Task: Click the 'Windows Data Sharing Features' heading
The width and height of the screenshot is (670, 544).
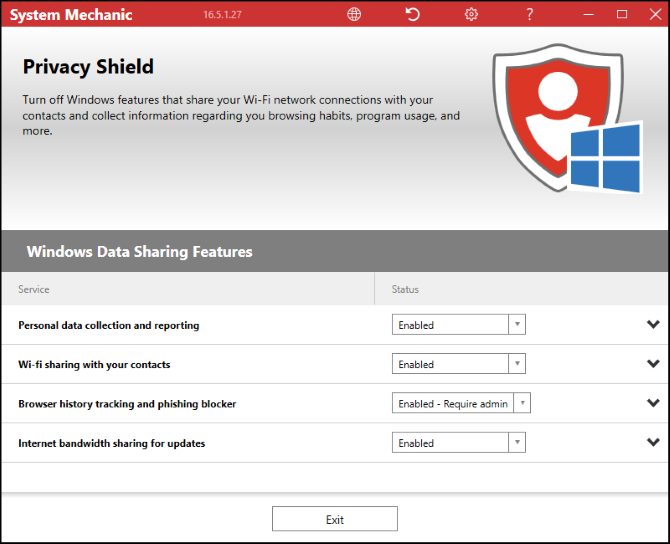Action: (139, 251)
